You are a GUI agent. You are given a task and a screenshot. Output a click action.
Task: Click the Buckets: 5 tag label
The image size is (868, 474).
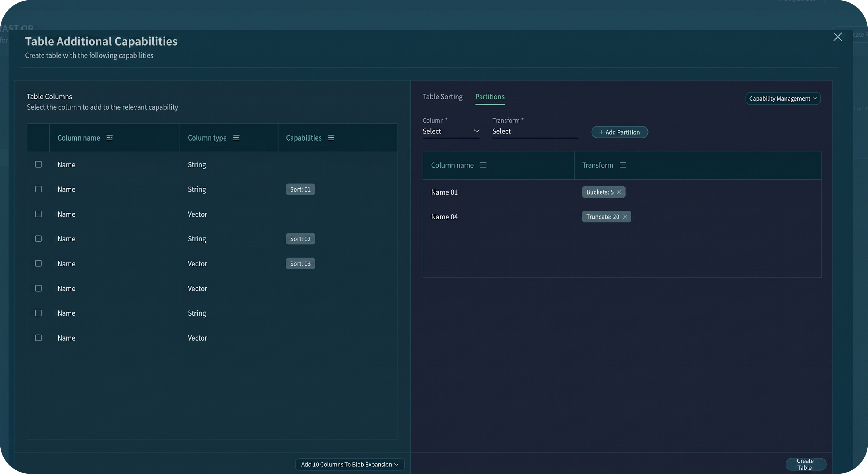(600, 192)
